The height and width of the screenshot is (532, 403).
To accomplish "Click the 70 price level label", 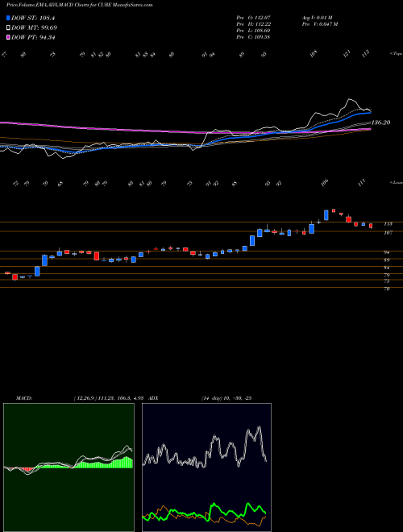I will 387,289.
